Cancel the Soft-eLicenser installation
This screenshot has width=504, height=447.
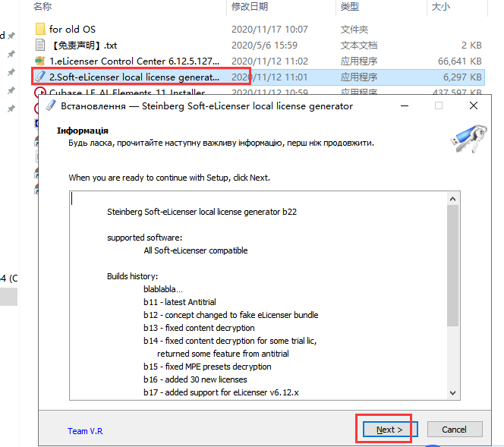pos(454,430)
